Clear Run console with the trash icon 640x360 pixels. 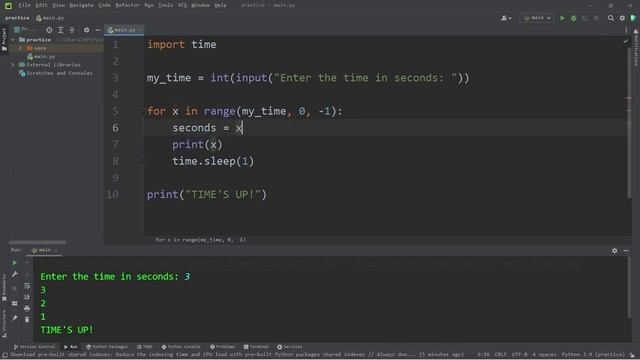(x=27, y=320)
